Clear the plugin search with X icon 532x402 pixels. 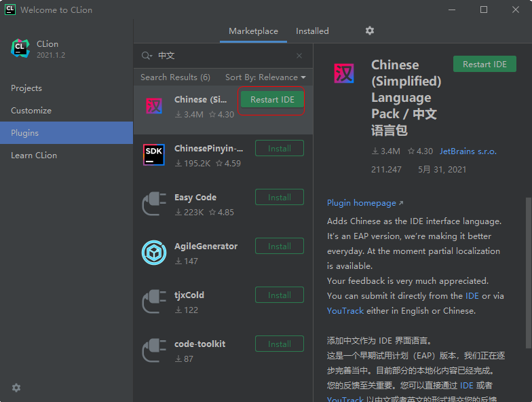299,56
